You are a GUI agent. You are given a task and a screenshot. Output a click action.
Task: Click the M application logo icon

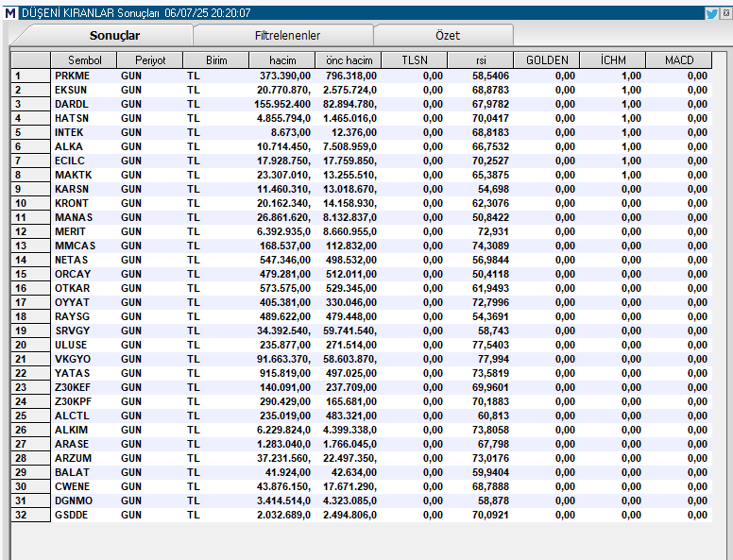tap(10, 13)
